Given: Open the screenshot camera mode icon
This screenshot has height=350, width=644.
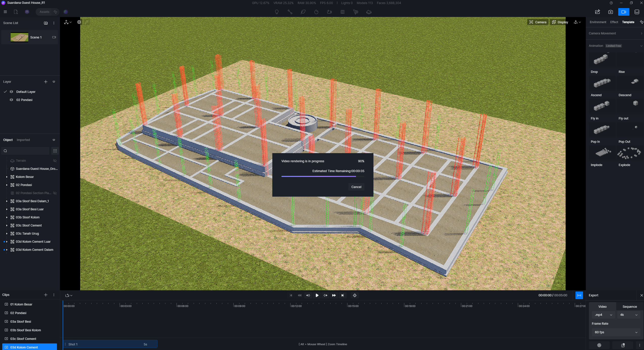Looking at the screenshot, I should [610, 12].
